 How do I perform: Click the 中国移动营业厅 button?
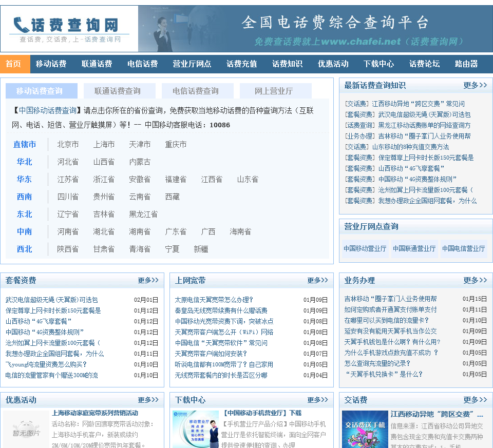coord(365,248)
